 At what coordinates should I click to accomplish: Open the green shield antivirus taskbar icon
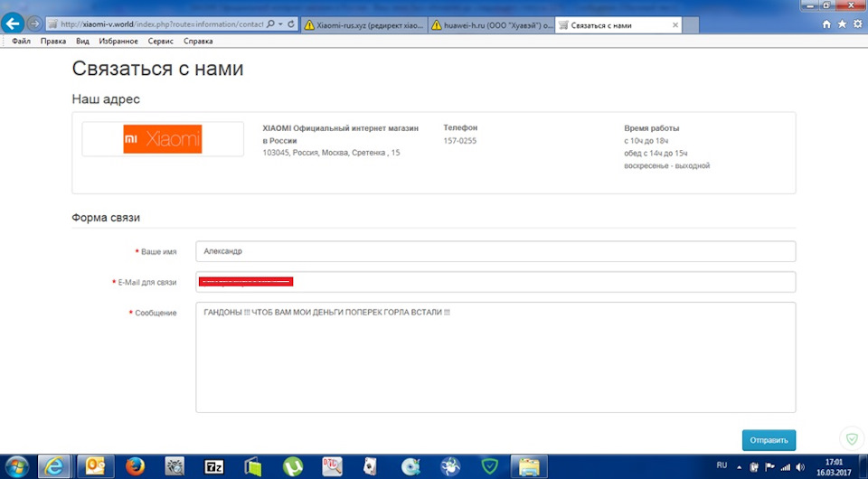point(489,466)
